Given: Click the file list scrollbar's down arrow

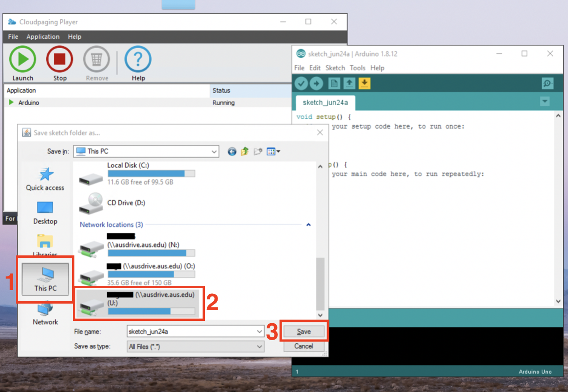Looking at the screenshot, I should 320,315.
